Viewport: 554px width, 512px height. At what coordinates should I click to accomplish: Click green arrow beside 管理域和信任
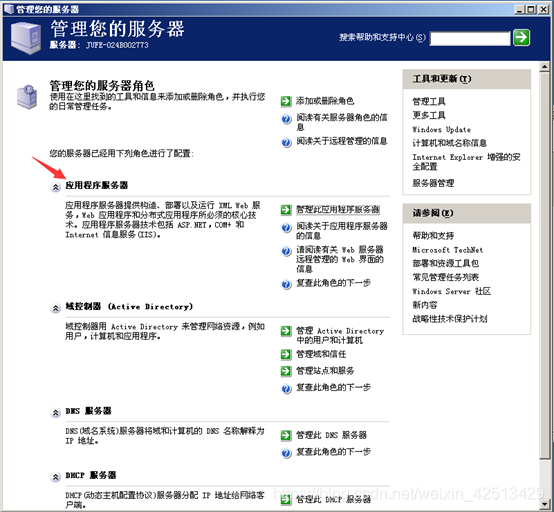pyautogui.click(x=285, y=354)
